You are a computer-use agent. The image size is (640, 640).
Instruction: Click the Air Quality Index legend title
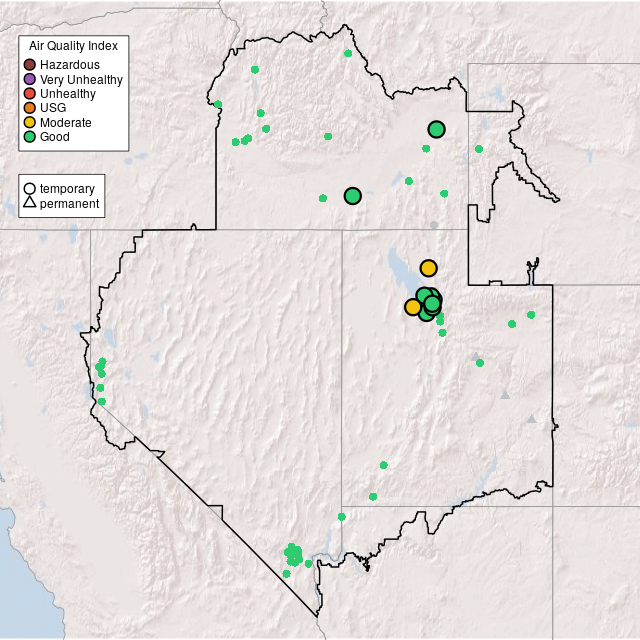74,46
